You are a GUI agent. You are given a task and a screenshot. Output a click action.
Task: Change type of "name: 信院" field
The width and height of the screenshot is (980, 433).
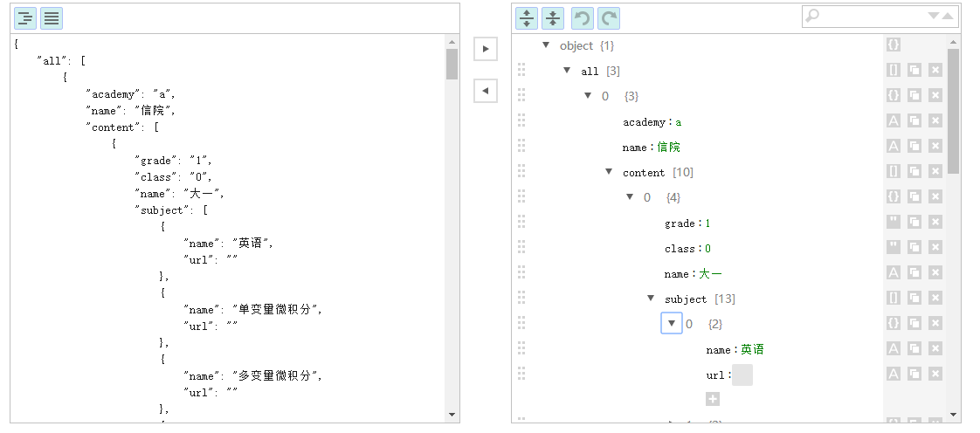click(x=894, y=146)
